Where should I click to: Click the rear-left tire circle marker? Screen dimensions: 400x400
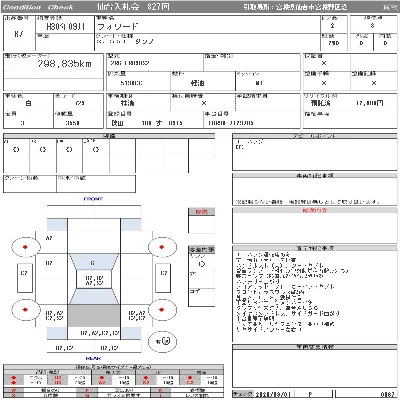tap(26, 310)
